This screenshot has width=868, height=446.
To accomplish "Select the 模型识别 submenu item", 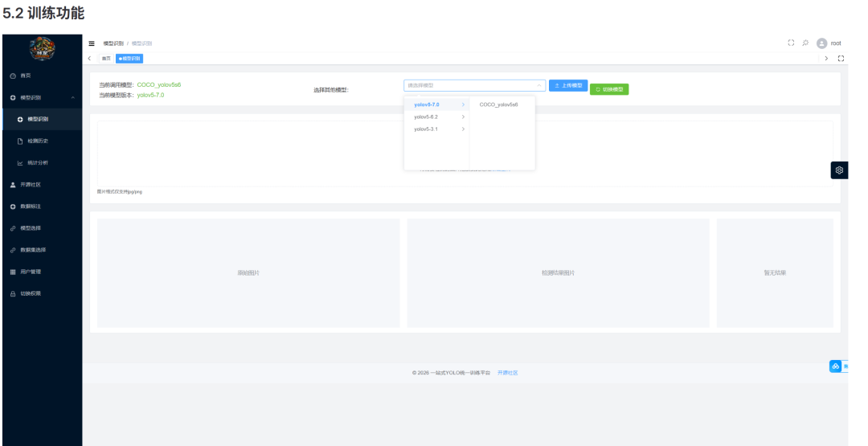I will (42, 119).
